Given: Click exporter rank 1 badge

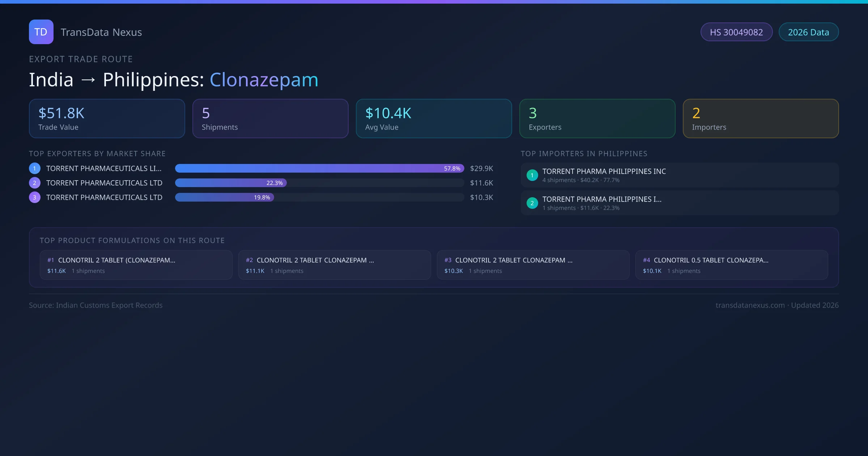Looking at the screenshot, I should click(x=35, y=168).
